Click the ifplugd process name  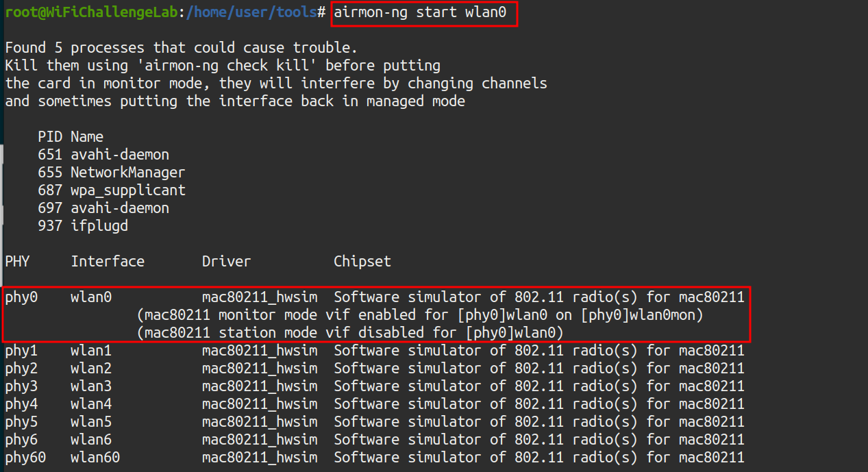click(99, 225)
